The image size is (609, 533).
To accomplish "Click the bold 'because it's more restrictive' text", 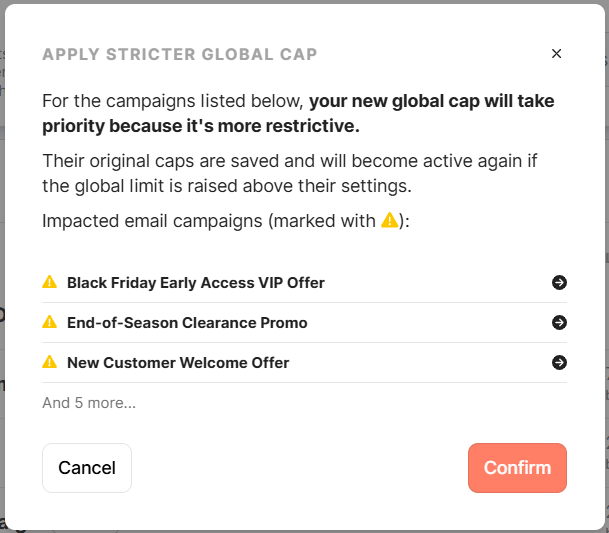I will [200, 127].
